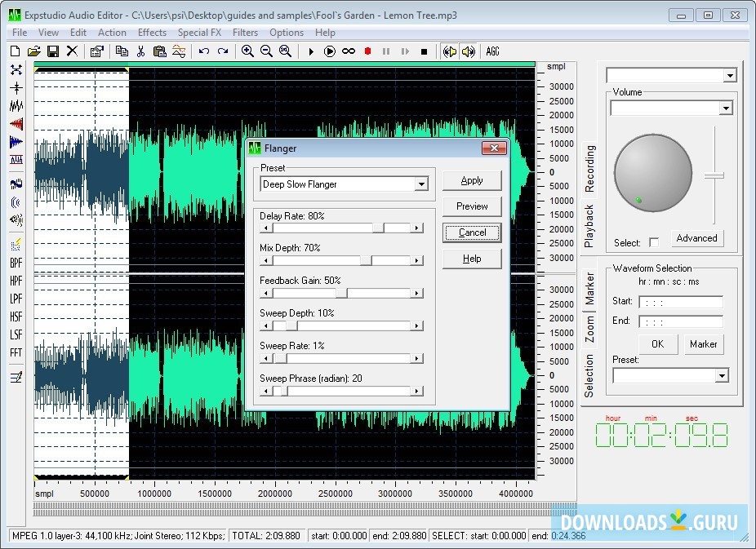Click the AGC toolbar icon
Screen dimensions: 756x549
pyautogui.click(x=492, y=51)
